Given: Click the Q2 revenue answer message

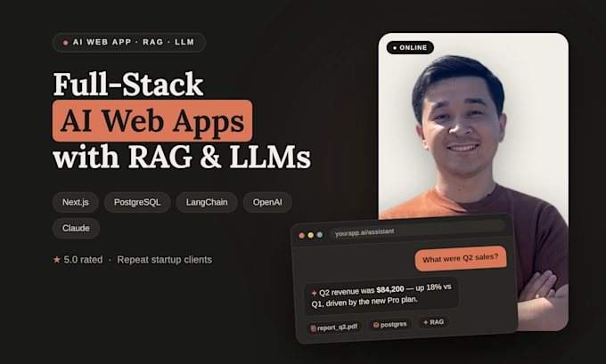Looking at the screenshot, I should pos(381,295).
